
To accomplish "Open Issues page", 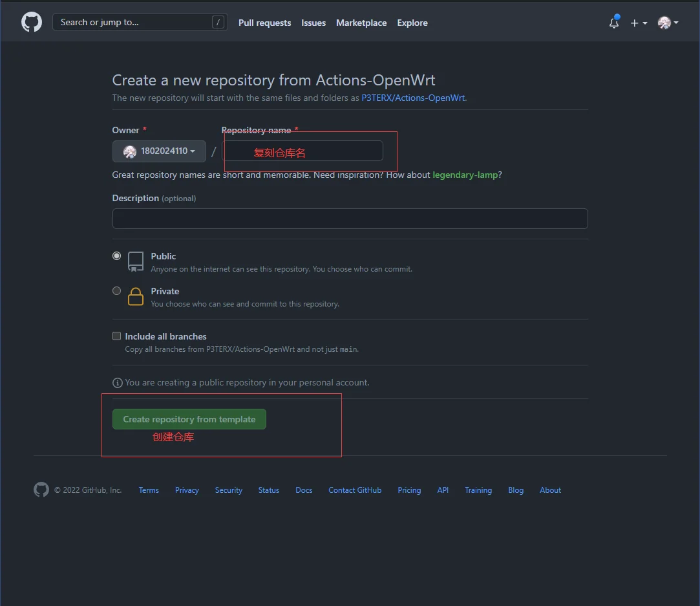I will point(313,23).
